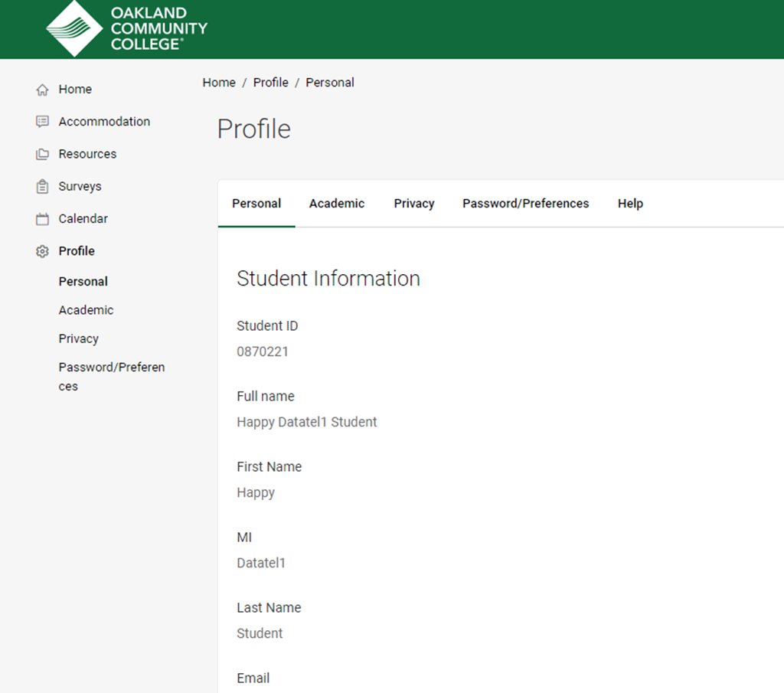This screenshot has height=693, width=784.
Task: Switch to the Academic tab
Action: tap(337, 204)
